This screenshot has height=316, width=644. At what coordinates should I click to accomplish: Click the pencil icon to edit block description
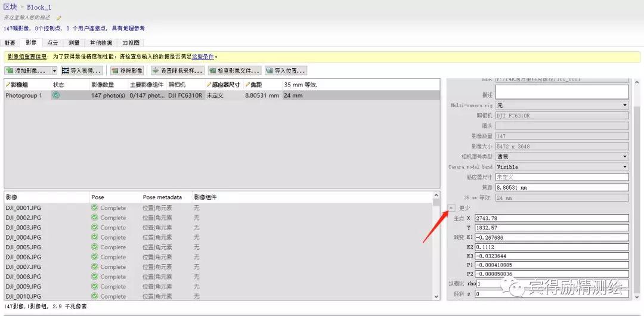[x=59, y=18]
